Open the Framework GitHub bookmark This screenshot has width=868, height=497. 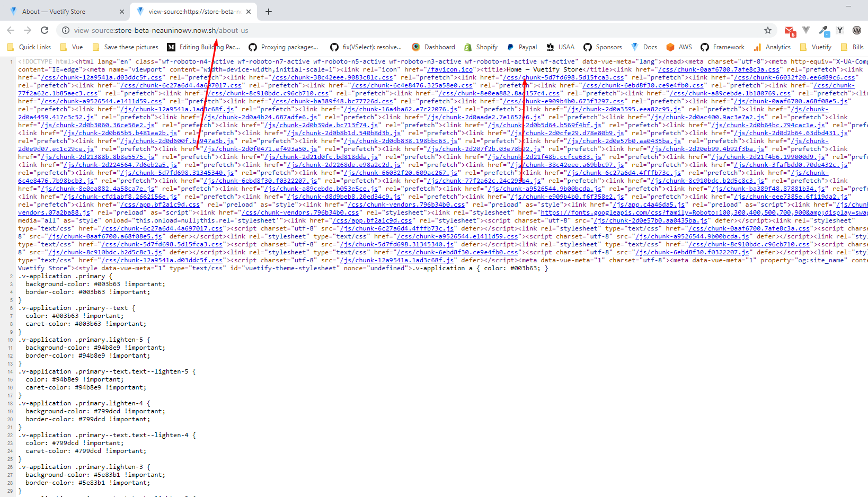[x=722, y=47]
